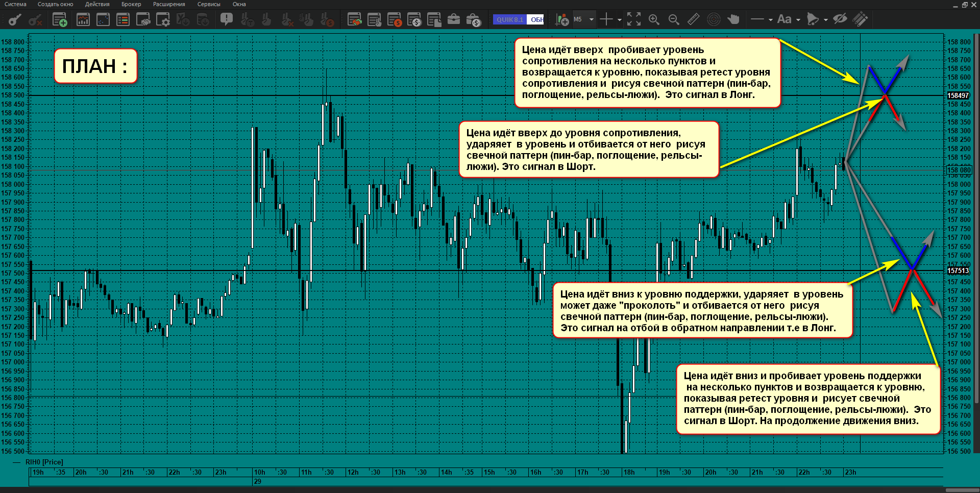Open the quotes table icon with red-green rows
The height and width of the screenshot is (493, 980).
123,20
